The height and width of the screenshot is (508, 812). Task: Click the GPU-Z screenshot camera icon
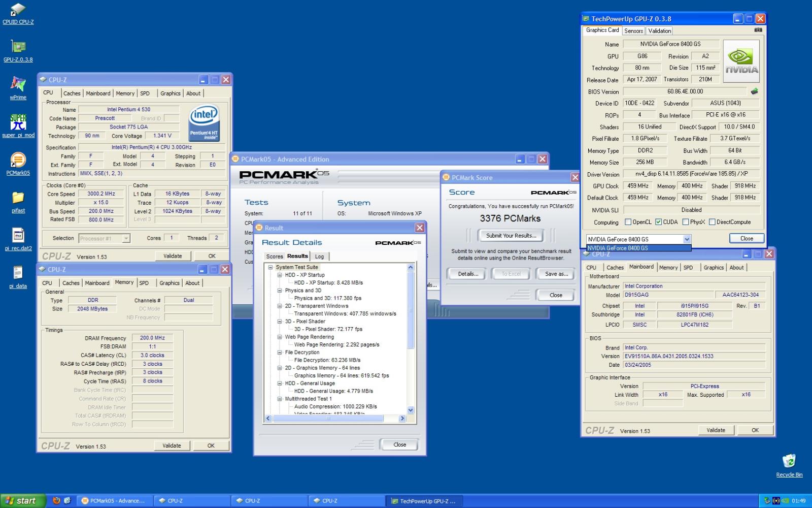coord(758,30)
